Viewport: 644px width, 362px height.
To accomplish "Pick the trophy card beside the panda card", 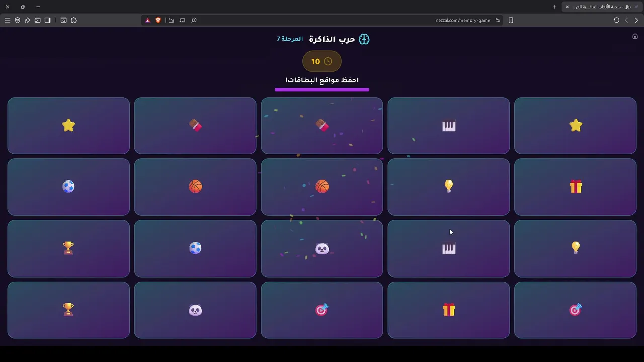I will coord(68,310).
